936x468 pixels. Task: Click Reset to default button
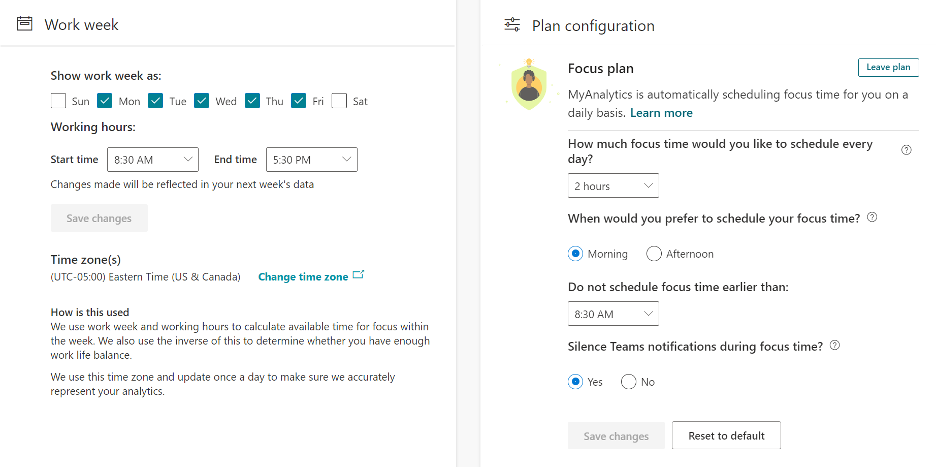click(x=726, y=436)
